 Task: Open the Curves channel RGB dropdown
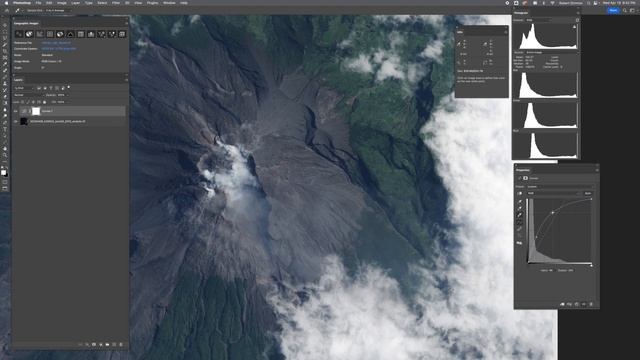coord(554,193)
